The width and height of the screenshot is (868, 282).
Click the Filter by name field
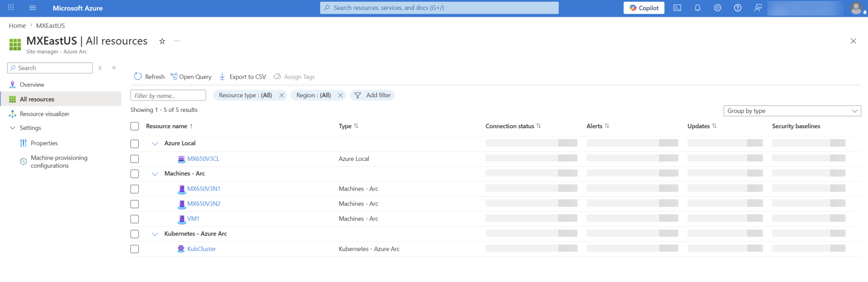pyautogui.click(x=168, y=96)
